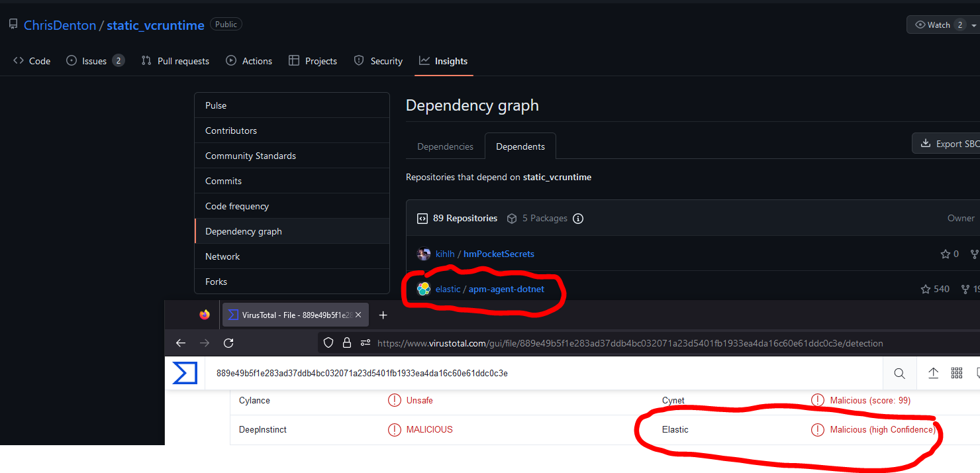Click the kihlh user avatar
980x473 pixels.
pyautogui.click(x=423, y=254)
